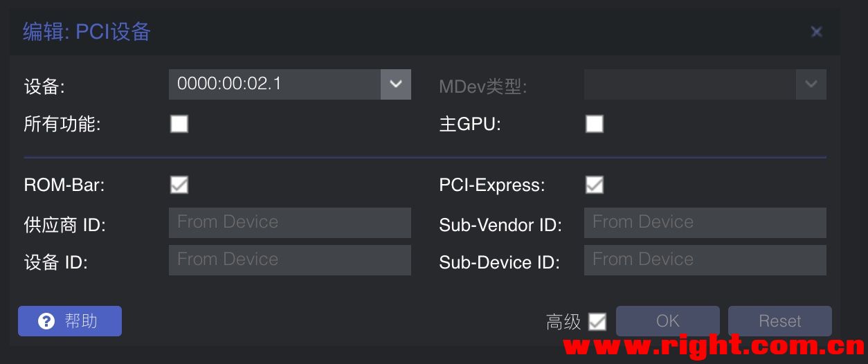Open the 帮助 help button
Screen dimensions: 868x364
[x=70, y=321]
